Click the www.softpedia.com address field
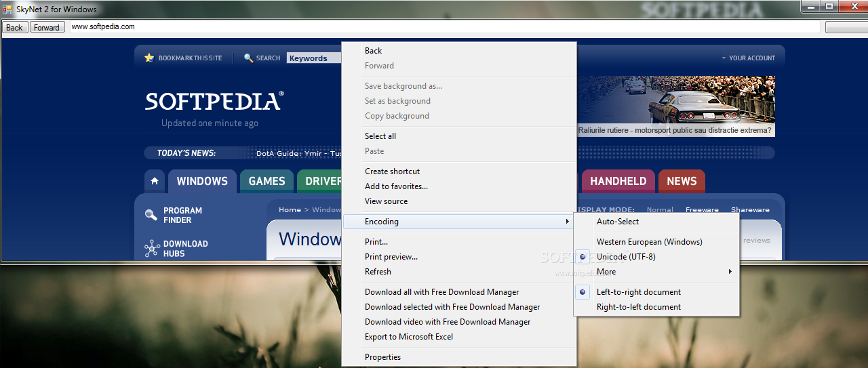This screenshot has height=368, width=868. 444,27
